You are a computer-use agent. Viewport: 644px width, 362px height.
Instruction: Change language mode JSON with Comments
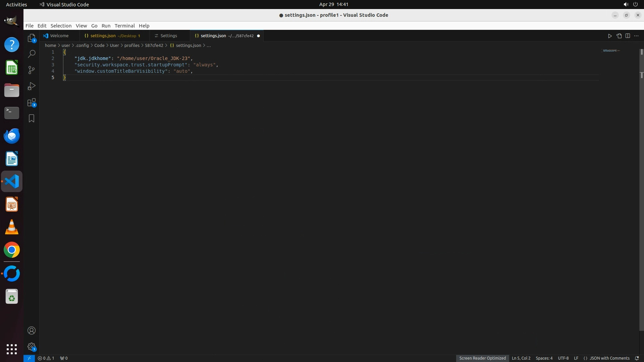(x=609, y=358)
